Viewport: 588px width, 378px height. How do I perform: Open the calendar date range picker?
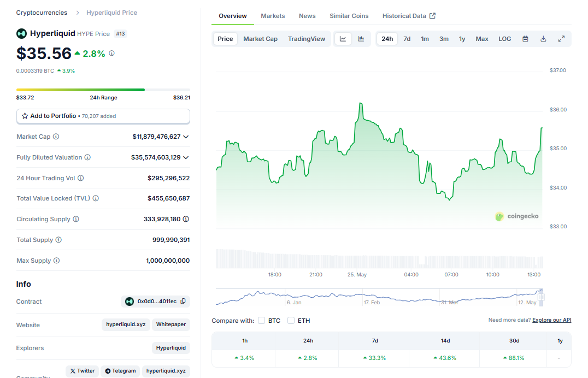coord(525,39)
